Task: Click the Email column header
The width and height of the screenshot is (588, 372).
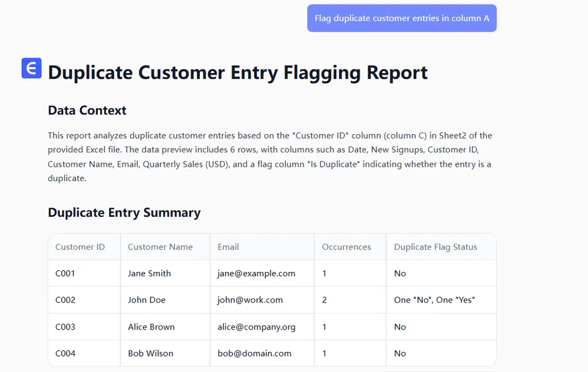Action: tap(228, 247)
